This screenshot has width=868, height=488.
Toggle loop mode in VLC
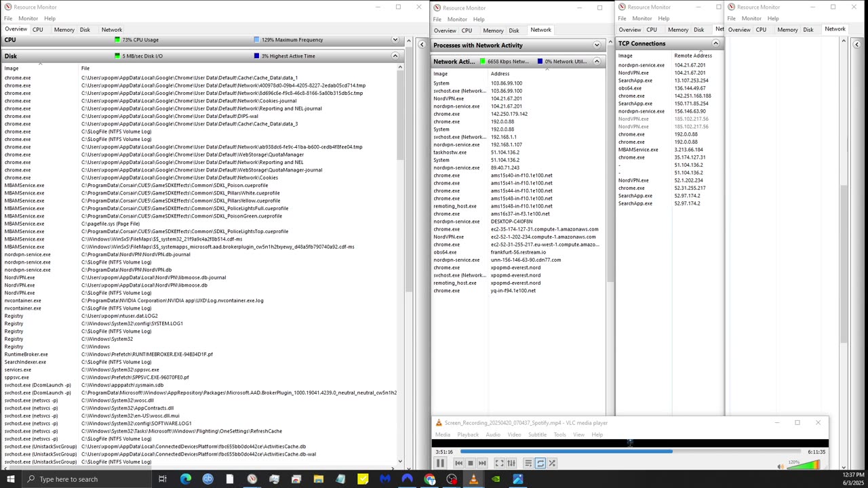(x=540, y=463)
